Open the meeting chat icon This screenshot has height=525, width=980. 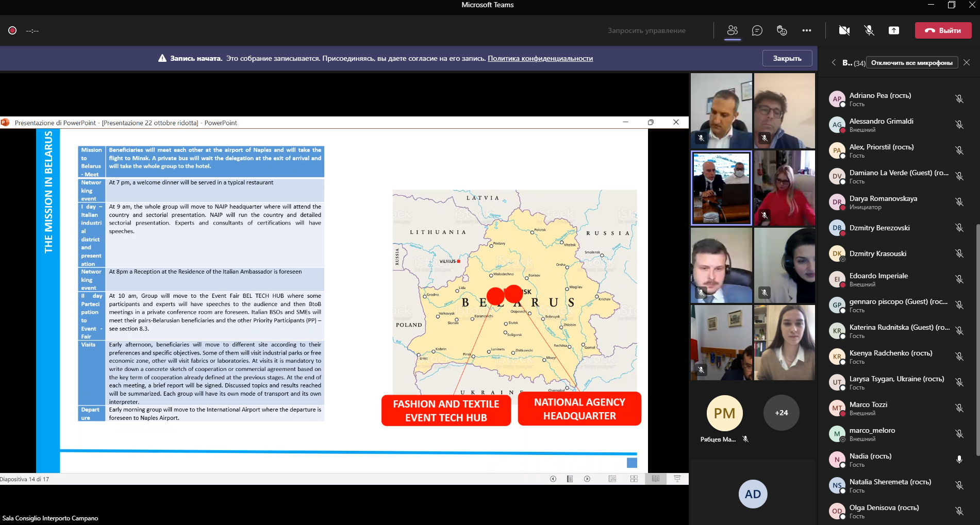click(757, 30)
